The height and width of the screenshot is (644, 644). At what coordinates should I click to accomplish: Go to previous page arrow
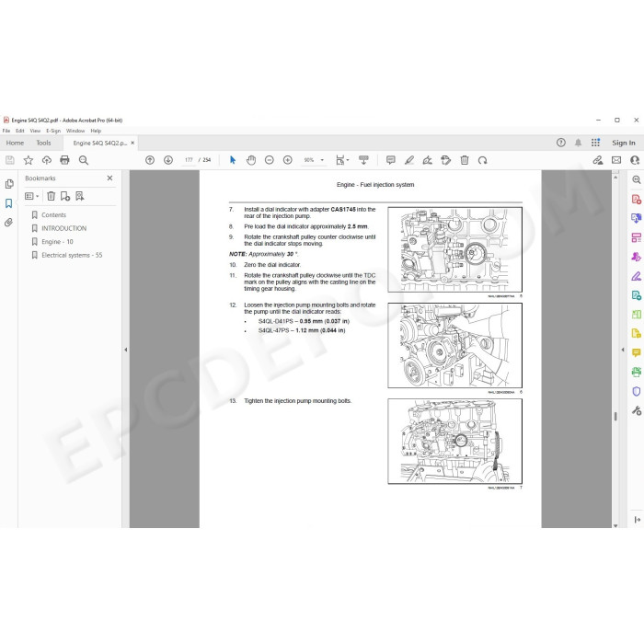(x=150, y=160)
